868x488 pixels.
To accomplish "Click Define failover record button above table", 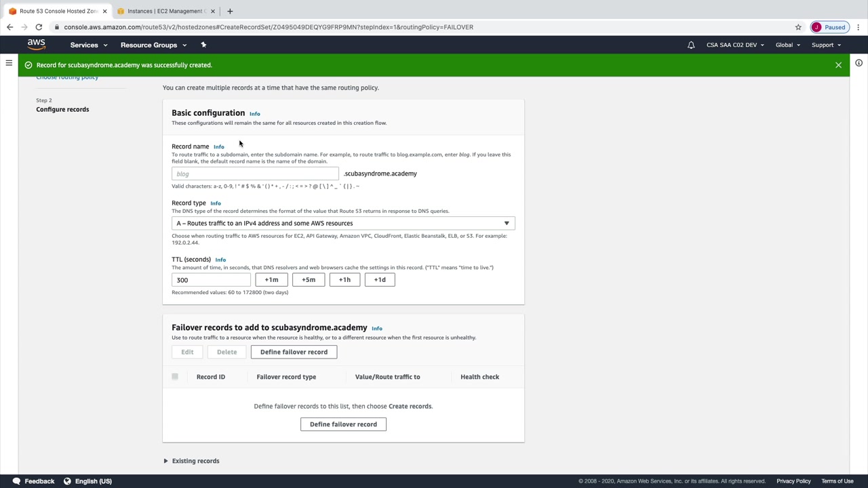I will (294, 352).
